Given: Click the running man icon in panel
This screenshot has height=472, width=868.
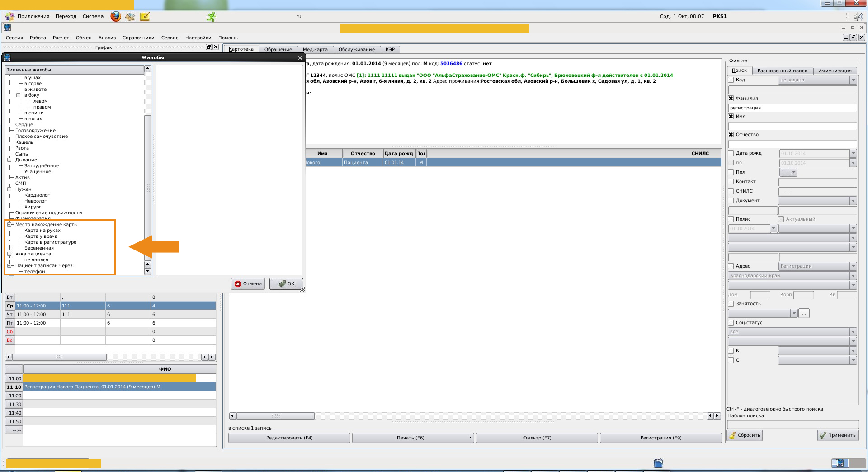Looking at the screenshot, I should click(x=211, y=17).
